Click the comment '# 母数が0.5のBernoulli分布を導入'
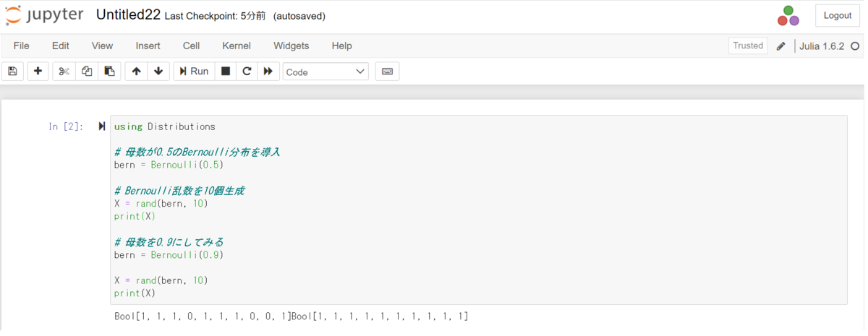 [x=197, y=152]
